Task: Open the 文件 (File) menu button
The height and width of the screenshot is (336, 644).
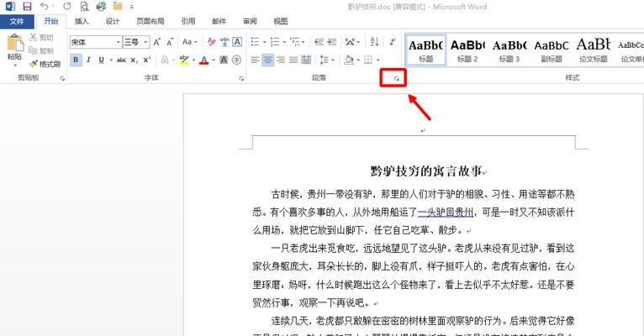Action: coord(16,22)
